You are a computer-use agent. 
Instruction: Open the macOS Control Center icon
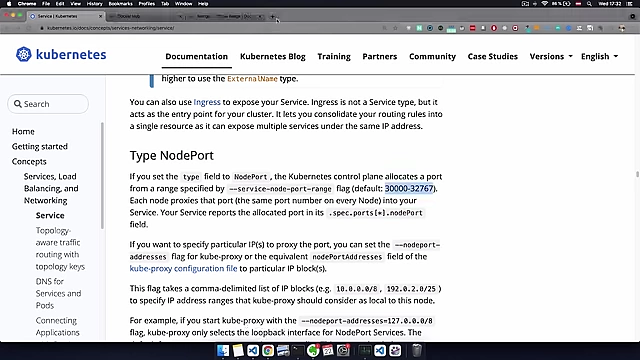coord(629,4)
